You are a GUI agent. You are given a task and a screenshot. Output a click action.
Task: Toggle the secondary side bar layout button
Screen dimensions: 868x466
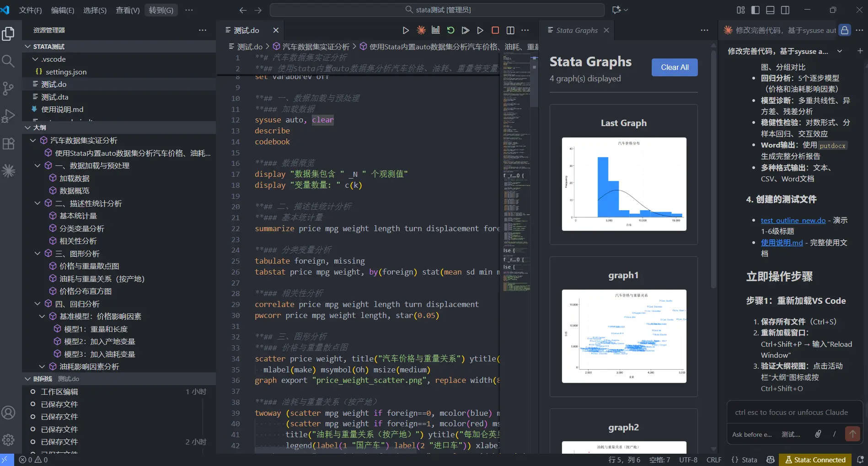(x=785, y=10)
